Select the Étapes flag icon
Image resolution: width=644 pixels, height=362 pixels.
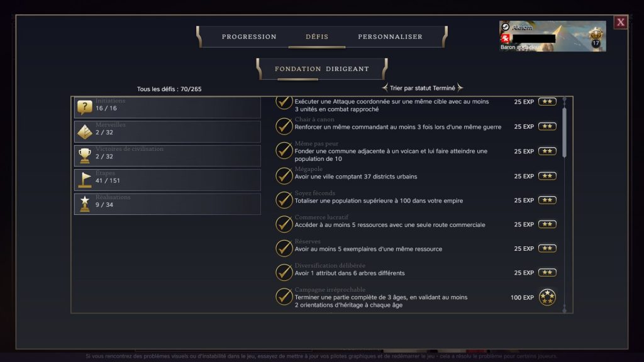tap(84, 180)
